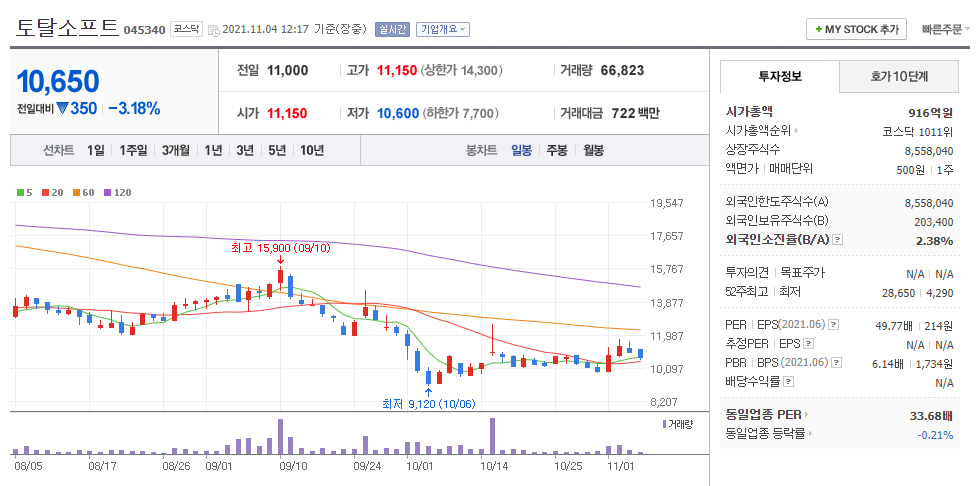Click the 09/10 date label on chart axis
The height and width of the screenshot is (486, 978).
[x=294, y=465]
